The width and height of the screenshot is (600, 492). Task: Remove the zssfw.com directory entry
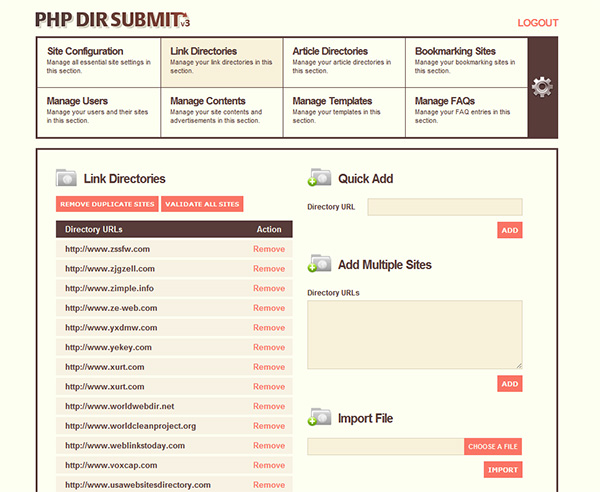pyautogui.click(x=269, y=249)
